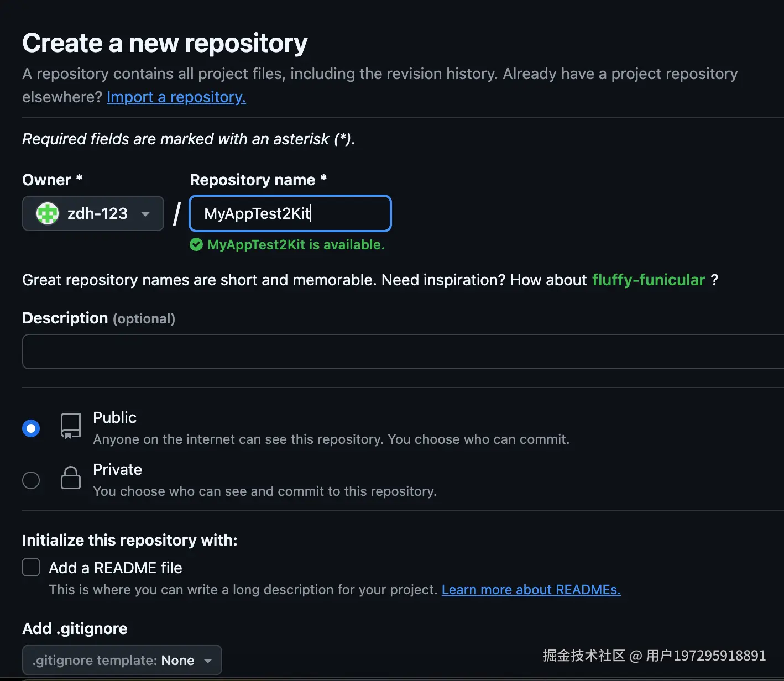The image size is (784, 681).
Task: Enable the Add a README file checkbox
Action: click(31, 567)
